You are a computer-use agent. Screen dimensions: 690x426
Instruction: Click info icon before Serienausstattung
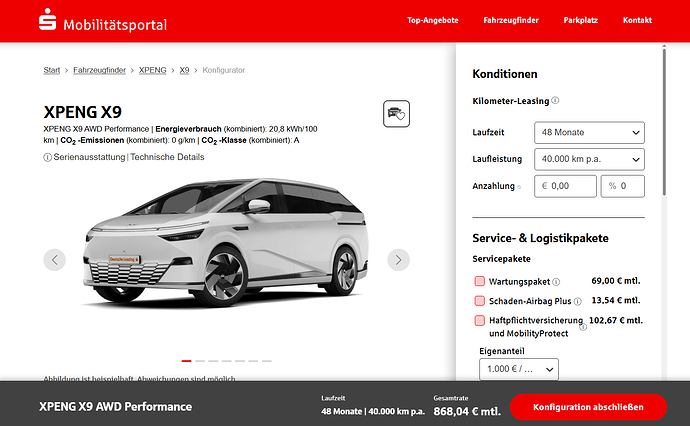click(48, 158)
